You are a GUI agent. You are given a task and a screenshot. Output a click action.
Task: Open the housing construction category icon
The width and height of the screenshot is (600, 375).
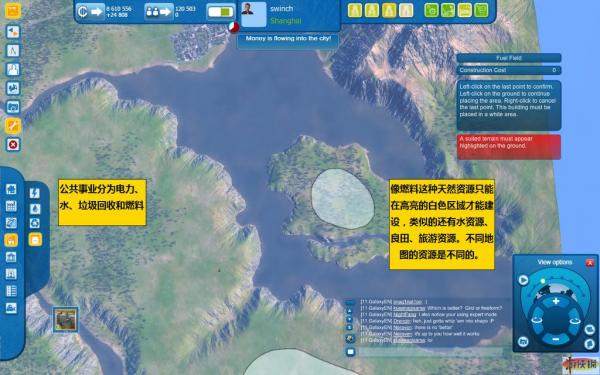tap(11, 189)
